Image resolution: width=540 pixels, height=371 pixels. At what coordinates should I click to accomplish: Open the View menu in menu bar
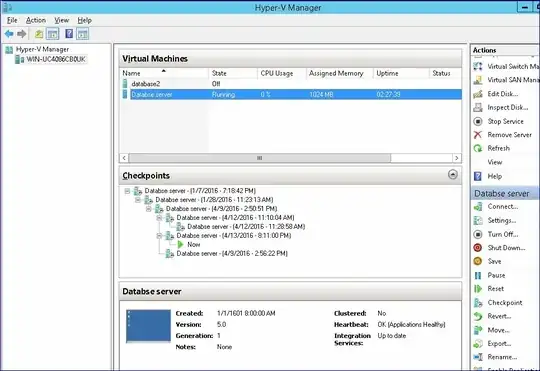tap(62, 20)
